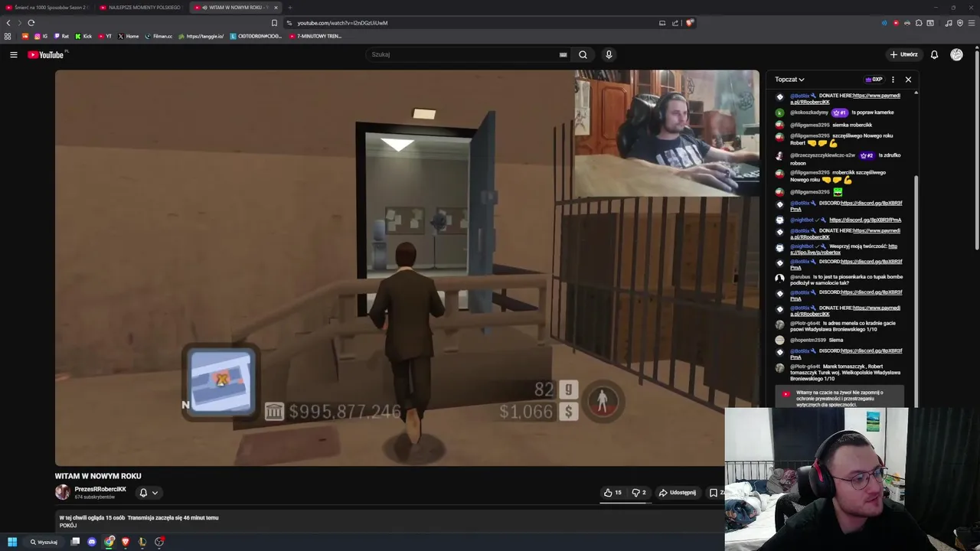Viewport: 980px width, 551px height.
Task: Bookmark this page via the bookmark icon
Action: tap(274, 23)
